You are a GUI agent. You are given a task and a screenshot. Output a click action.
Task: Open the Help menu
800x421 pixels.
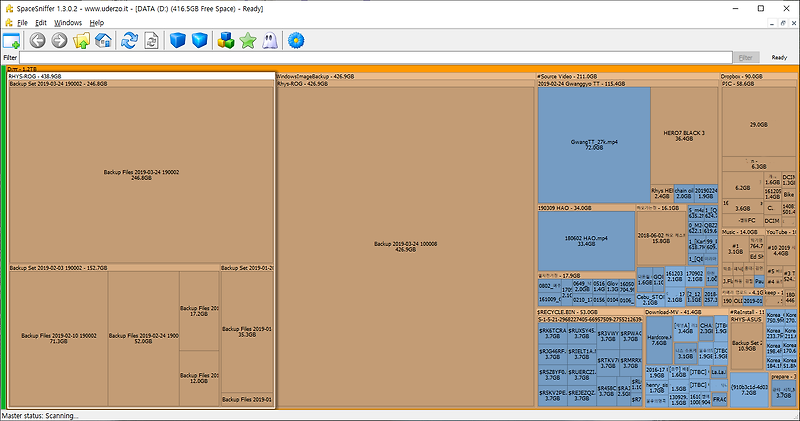(x=97, y=23)
